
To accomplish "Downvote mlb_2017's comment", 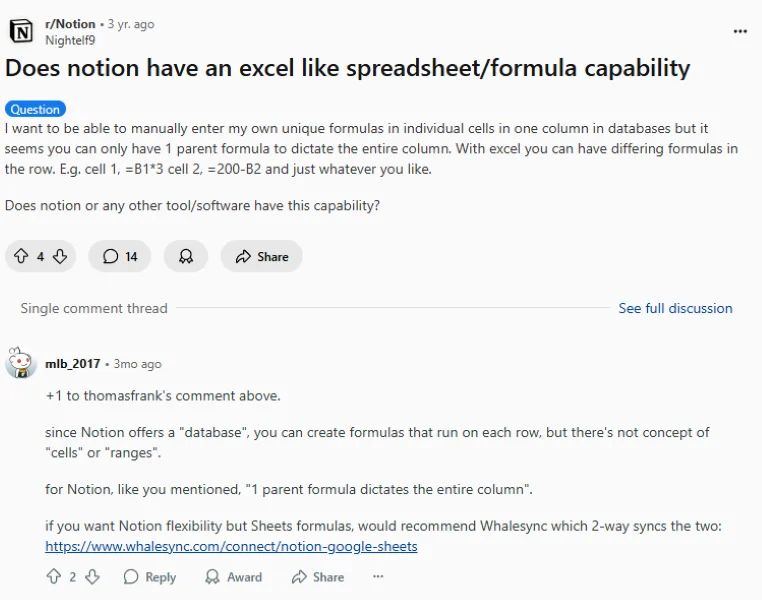I will 92,577.
